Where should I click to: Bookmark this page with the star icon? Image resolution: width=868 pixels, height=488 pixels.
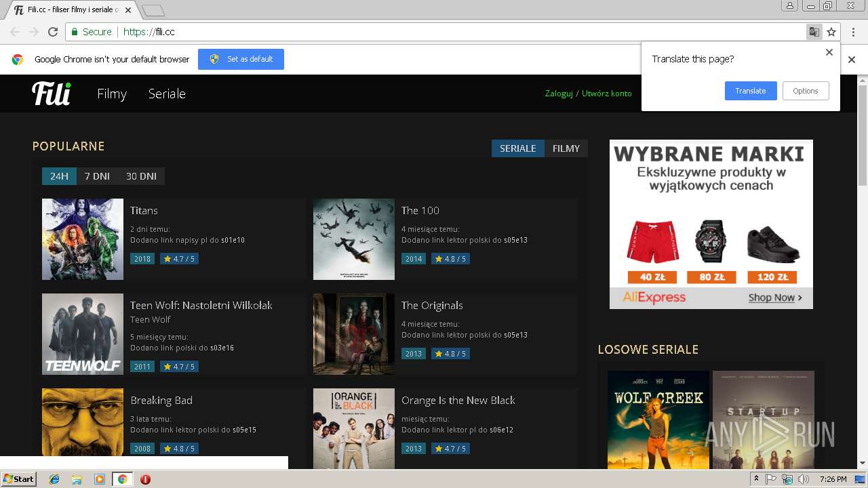click(831, 32)
